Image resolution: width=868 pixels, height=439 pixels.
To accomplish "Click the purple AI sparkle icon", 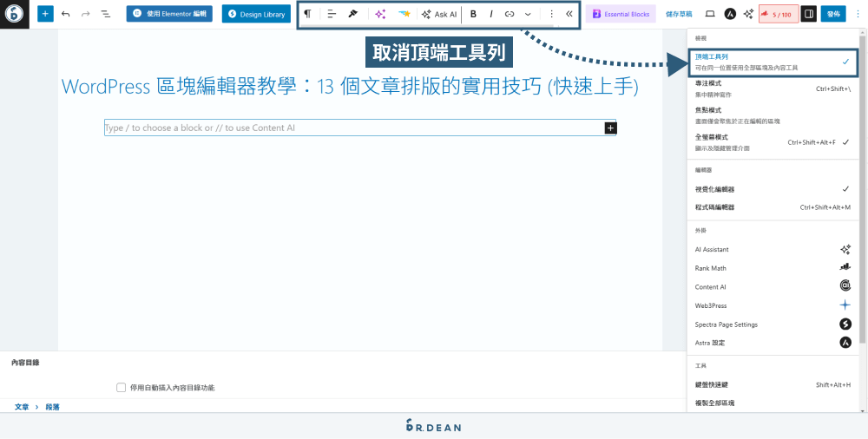I will pyautogui.click(x=380, y=15).
